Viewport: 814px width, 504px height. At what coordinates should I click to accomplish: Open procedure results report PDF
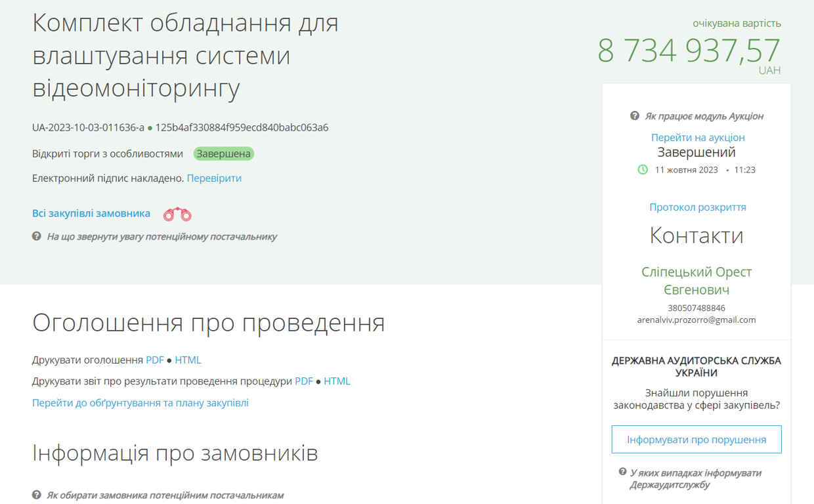[x=304, y=381]
